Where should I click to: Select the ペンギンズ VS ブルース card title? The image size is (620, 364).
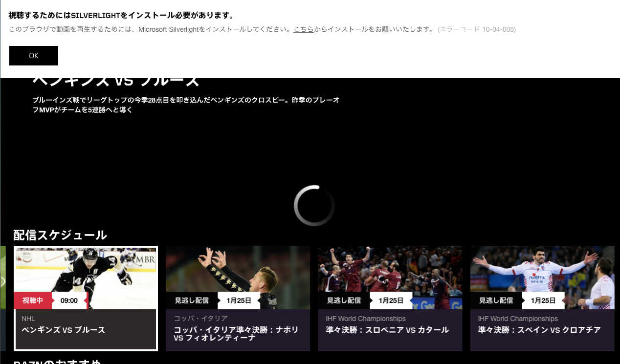click(63, 330)
